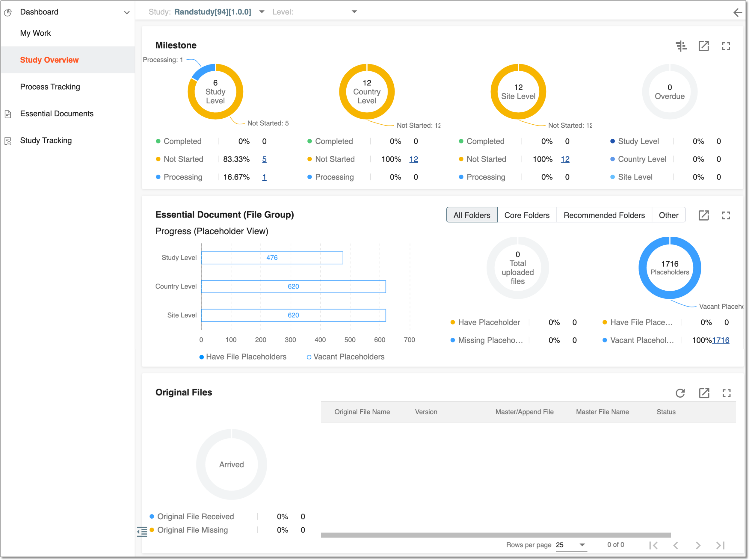Image resolution: width=749 pixels, height=560 pixels.
Task: Open Process Tracking page
Action: tap(50, 87)
